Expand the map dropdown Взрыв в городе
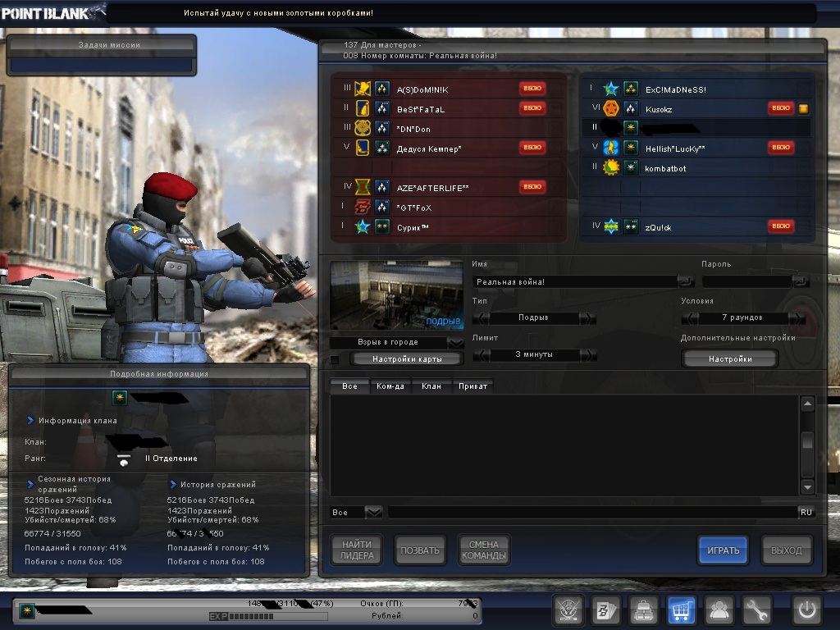This screenshot has height=630, width=840. [455, 342]
